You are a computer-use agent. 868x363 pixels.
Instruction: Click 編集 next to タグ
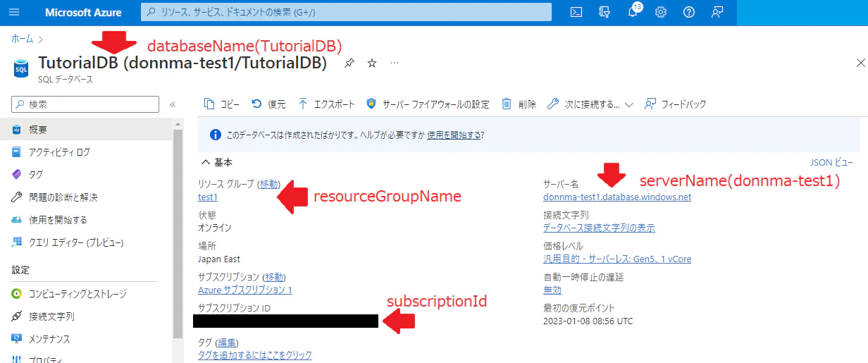click(227, 343)
